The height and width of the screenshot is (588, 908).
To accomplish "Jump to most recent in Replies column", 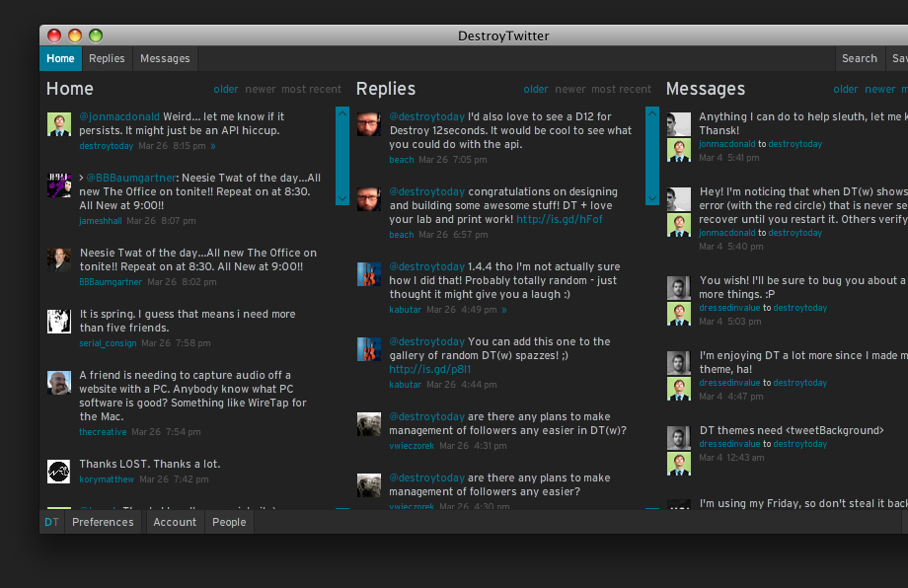I will pyautogui.click(x=622, y=89).
